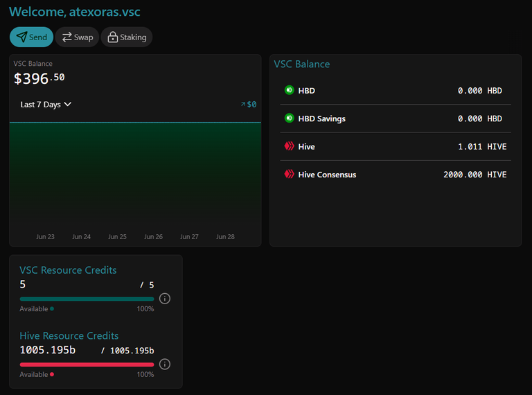Open the Swap button
532x395 pixels.
(77, 37)
